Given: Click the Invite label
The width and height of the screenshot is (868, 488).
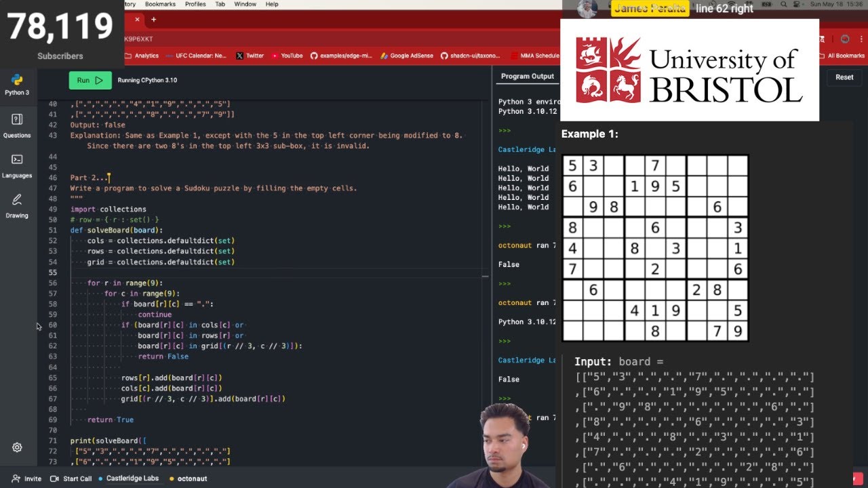Looking at the screenshot, I should 33,479.
